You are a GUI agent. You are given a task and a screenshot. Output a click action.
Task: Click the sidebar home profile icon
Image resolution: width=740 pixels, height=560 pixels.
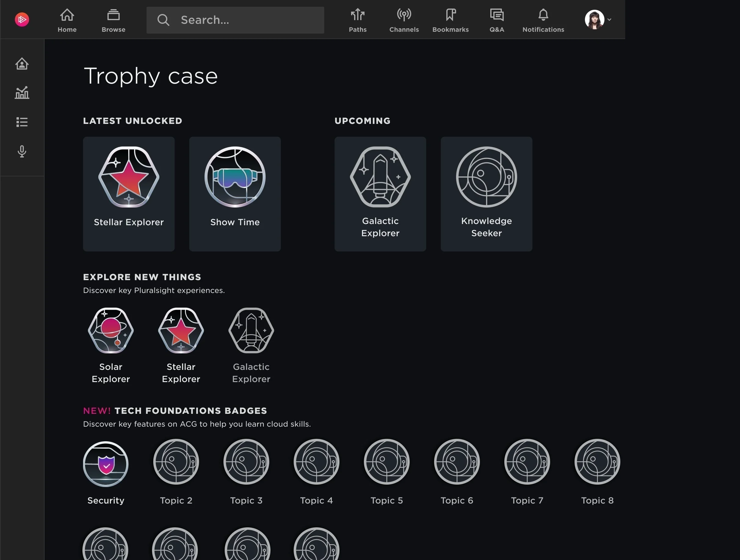coord(22,64)
